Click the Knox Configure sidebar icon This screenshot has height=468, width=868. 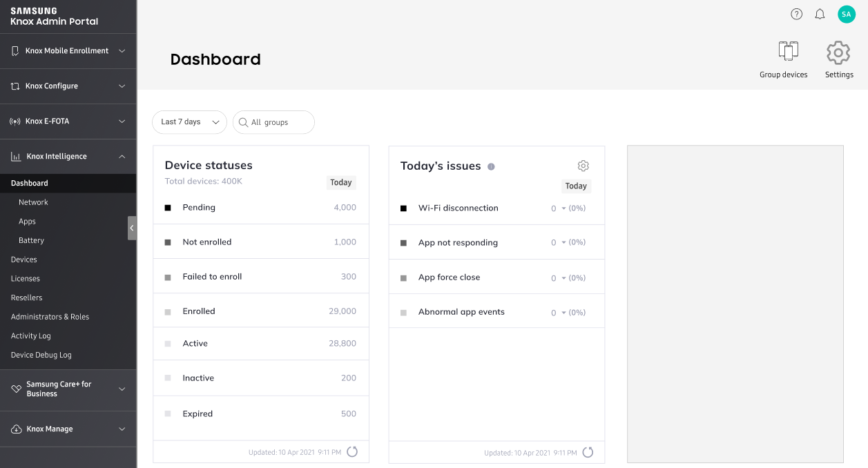click(15, 86)
